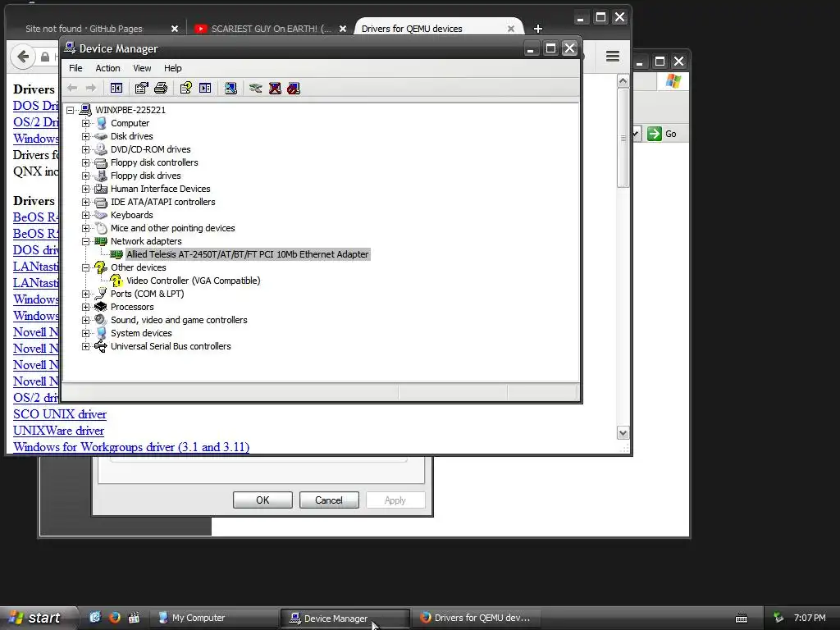
Task: Click the network tray icon near clock
Action: click(x=778, y=618)
